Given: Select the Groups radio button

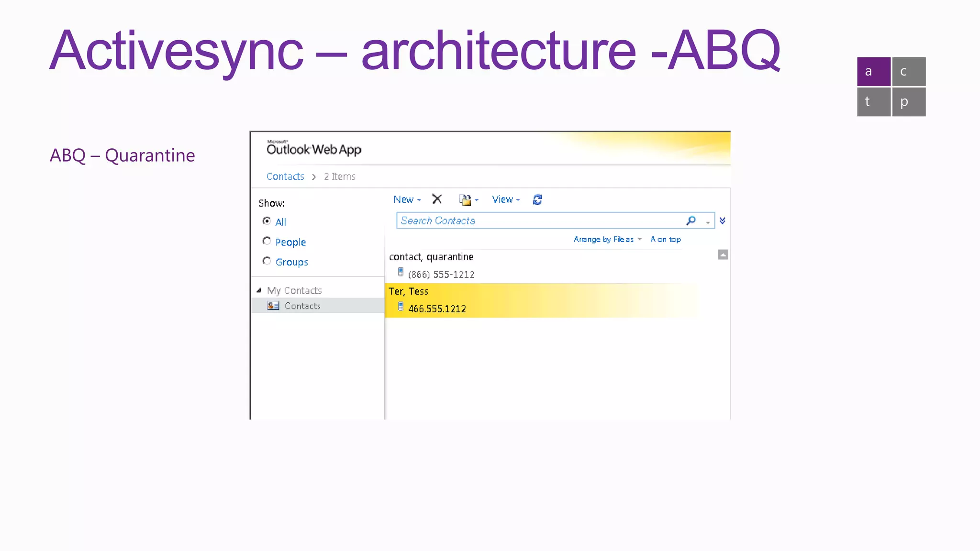Looking at the screenshot, I should (267, 261).
